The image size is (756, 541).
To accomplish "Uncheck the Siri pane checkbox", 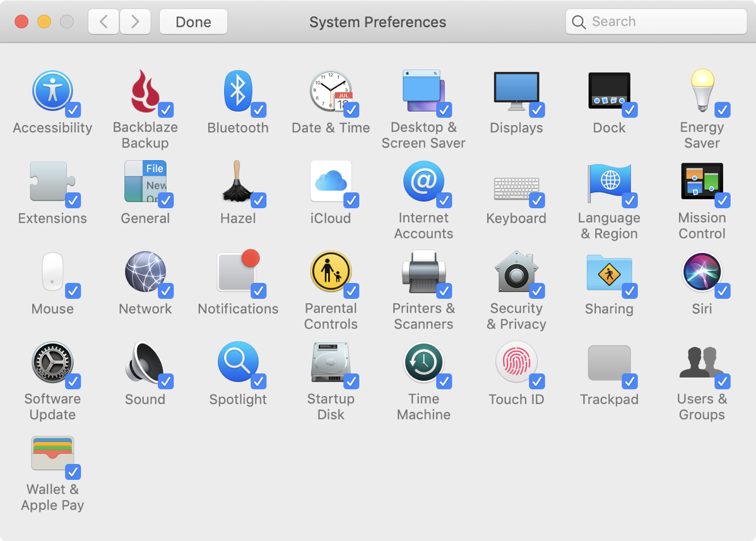I will (x=723, y=291).
